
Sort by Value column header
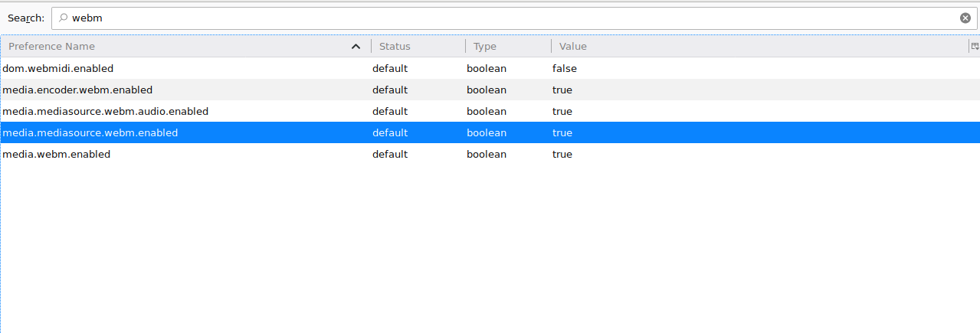click(x=760, y=46)
